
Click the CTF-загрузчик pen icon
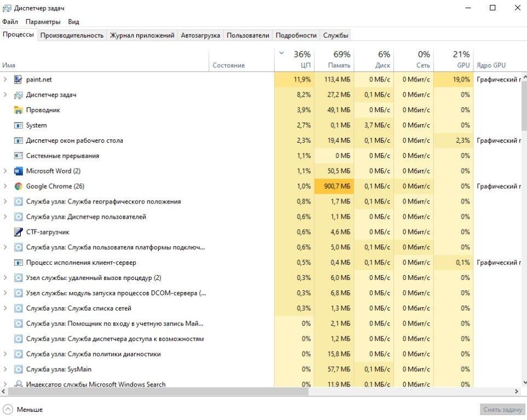tap(18, 232)
